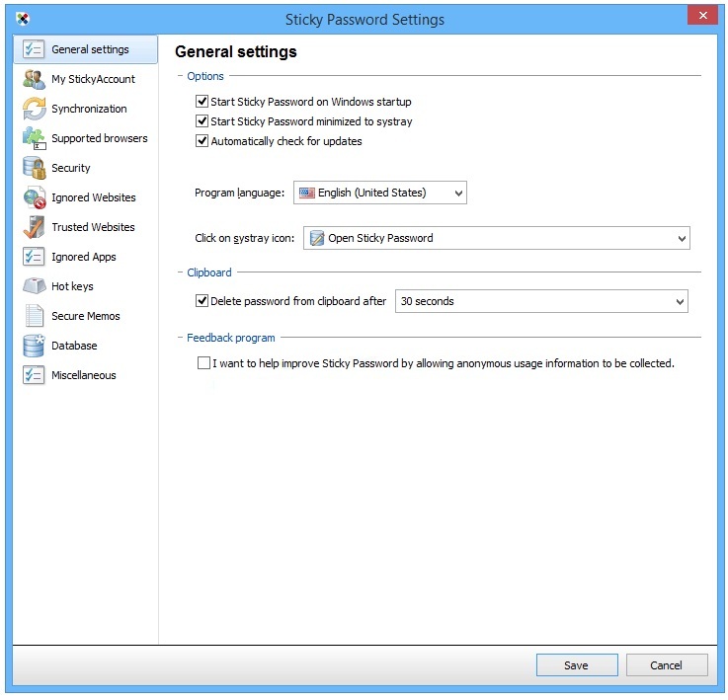This screenshot has width=728, height=700.
Task: Click the Hot keys keyboard icon
Action: coord(34,286)
